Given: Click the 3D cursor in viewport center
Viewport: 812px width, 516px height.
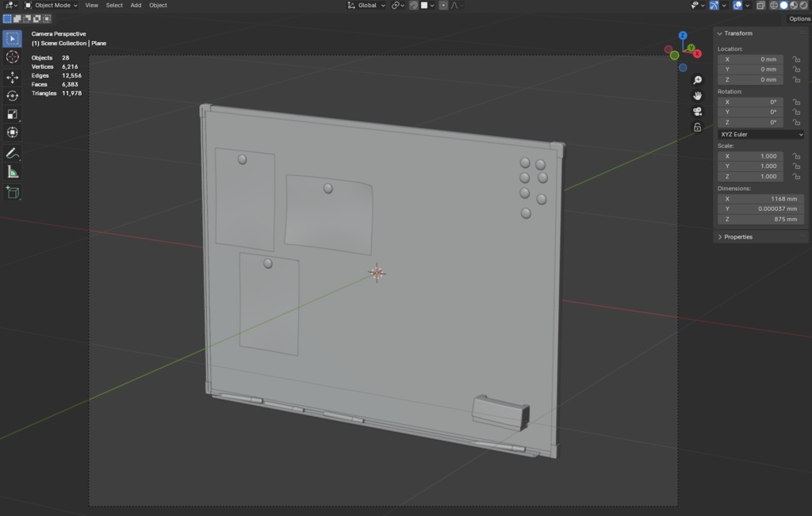Looking at the screenshot, I should coord(377,273).
